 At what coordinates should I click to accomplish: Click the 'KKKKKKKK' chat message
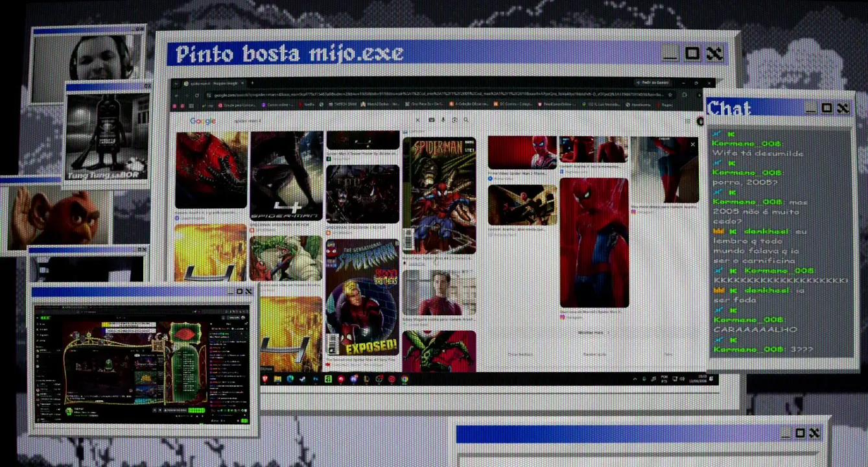click(780, 280)
